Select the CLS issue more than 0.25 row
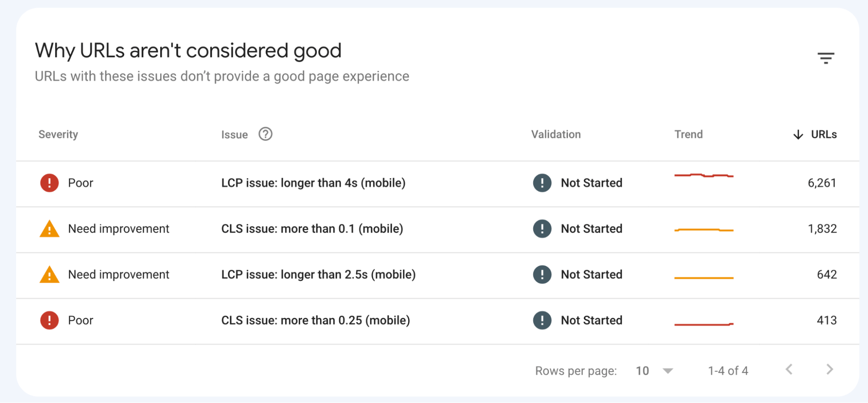 click(316, 320)
